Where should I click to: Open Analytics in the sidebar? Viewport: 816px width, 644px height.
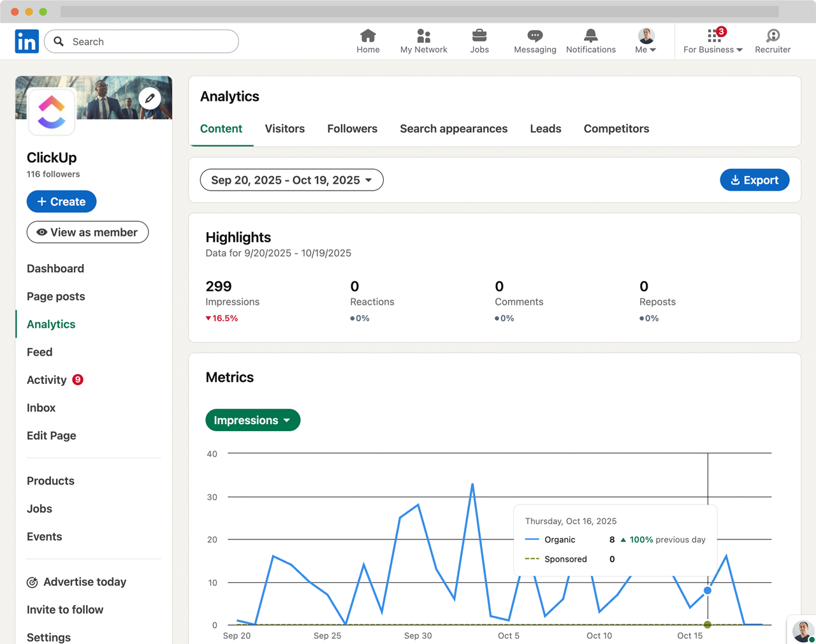coord(50,324)
